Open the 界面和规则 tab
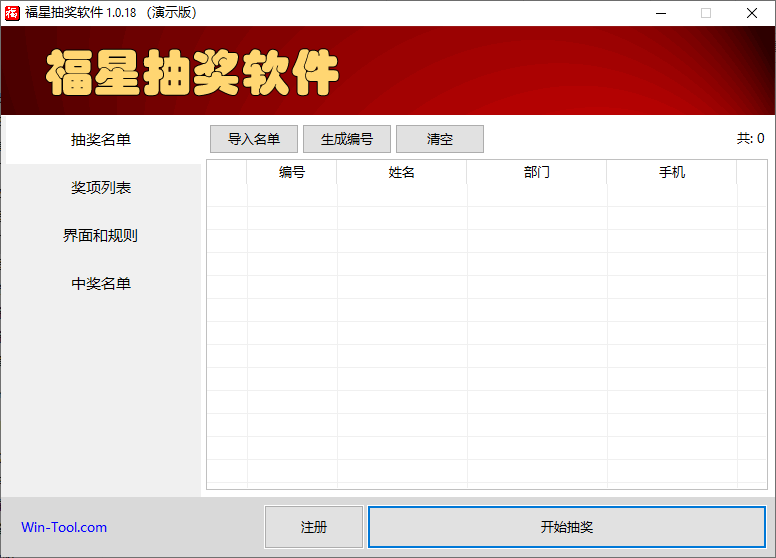 click(101, 235)
